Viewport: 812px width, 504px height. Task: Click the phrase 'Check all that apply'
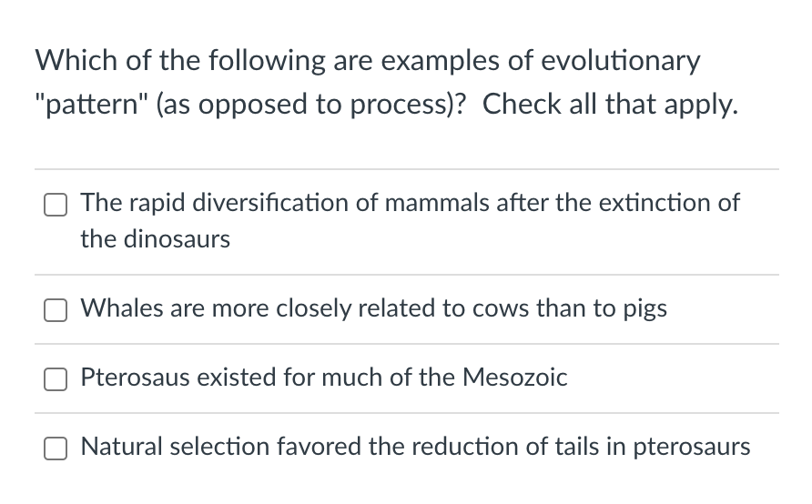610,104
